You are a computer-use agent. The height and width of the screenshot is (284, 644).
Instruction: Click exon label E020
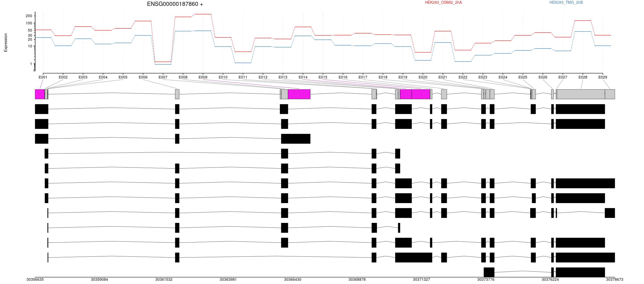point(423,77)
